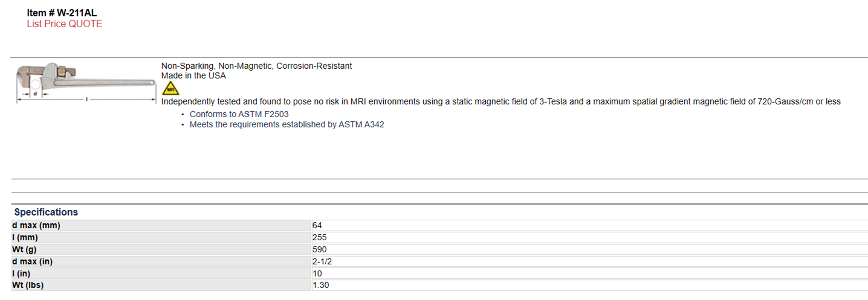868x300 pixels.
Task: Select the Made in the USA text
Action: click(193, 76)
